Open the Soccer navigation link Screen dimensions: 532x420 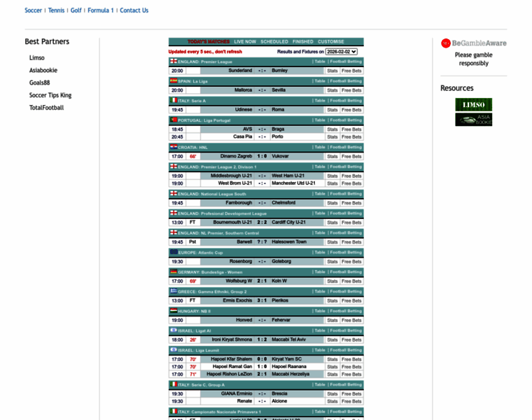pyautogui.click(x=34, y=10)
